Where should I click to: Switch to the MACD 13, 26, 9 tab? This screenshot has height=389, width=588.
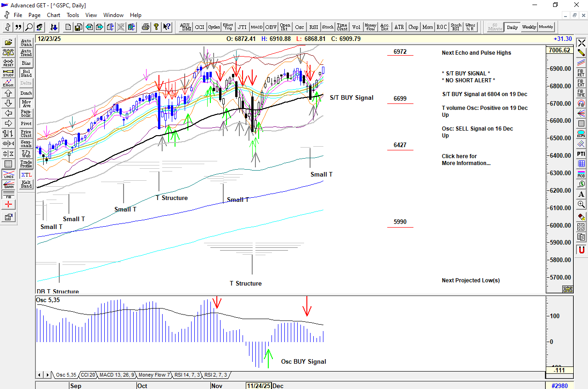pyautogui.click(x=117, y=375)
